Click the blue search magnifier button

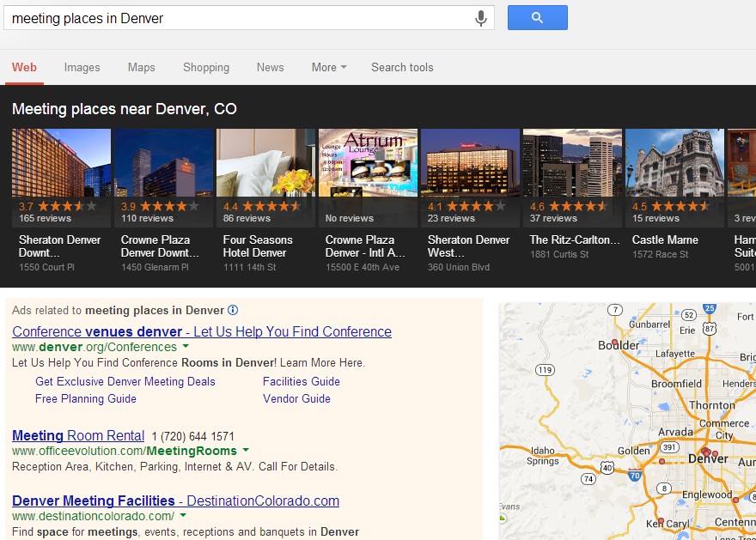click(x=537, y=18)
